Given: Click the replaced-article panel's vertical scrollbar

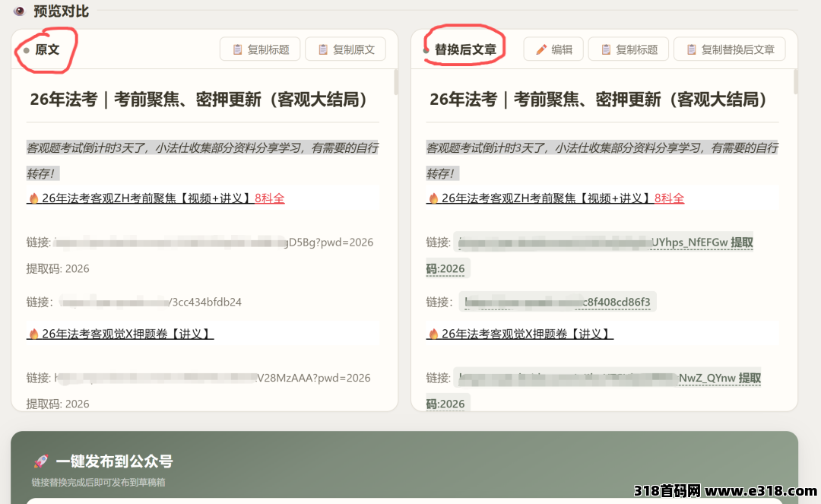Looking at the screenshot, I should [796, 81].
